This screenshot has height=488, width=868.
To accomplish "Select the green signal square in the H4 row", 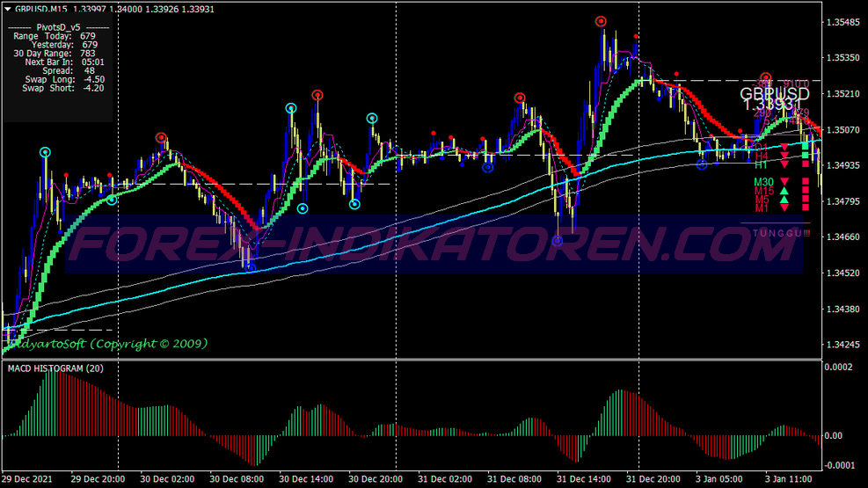I will 805,156.
